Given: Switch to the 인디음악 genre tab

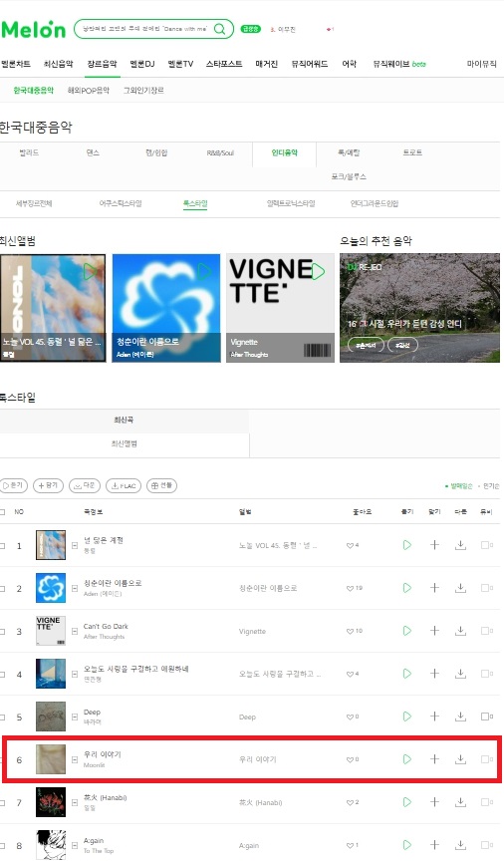Looking at the screenshot, I should point(285,153).
